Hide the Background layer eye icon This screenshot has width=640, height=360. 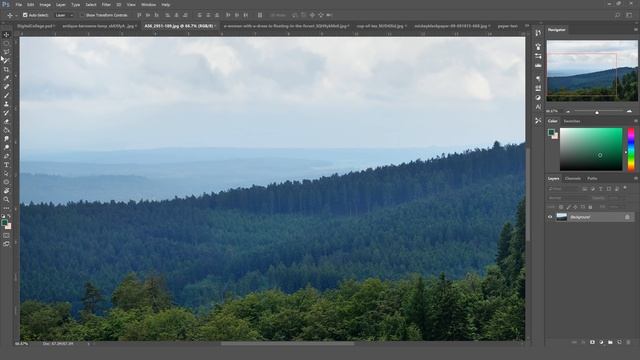click(550, 217)
